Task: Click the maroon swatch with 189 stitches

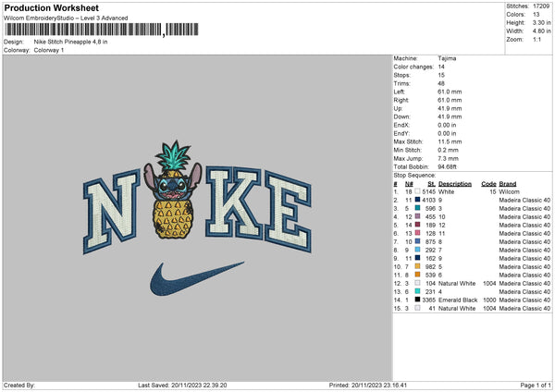Action: [418, 225]
